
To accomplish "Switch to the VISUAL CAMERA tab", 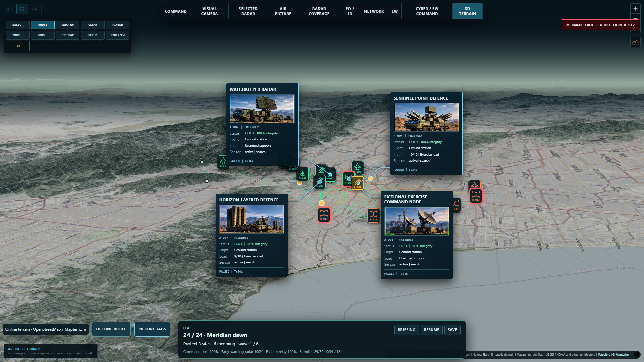I will pos(209,11).
